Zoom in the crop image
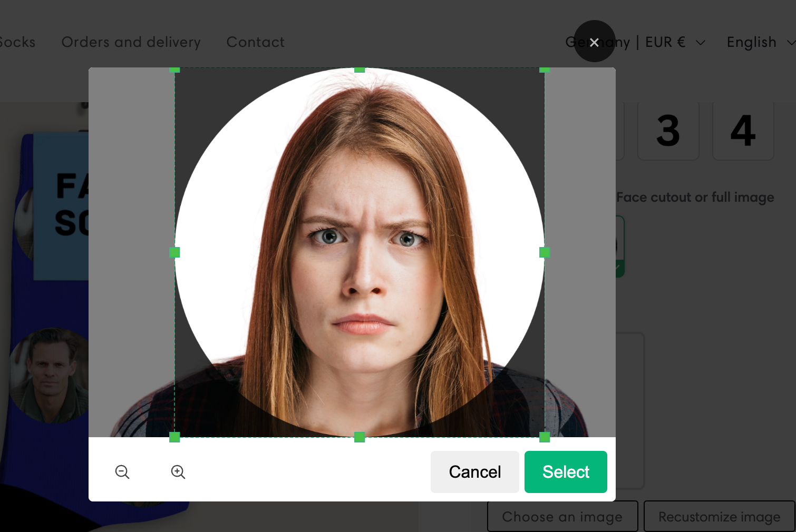The height and width of the screenshot is (532, 796). pyautogui.click(x=178, y=472)
